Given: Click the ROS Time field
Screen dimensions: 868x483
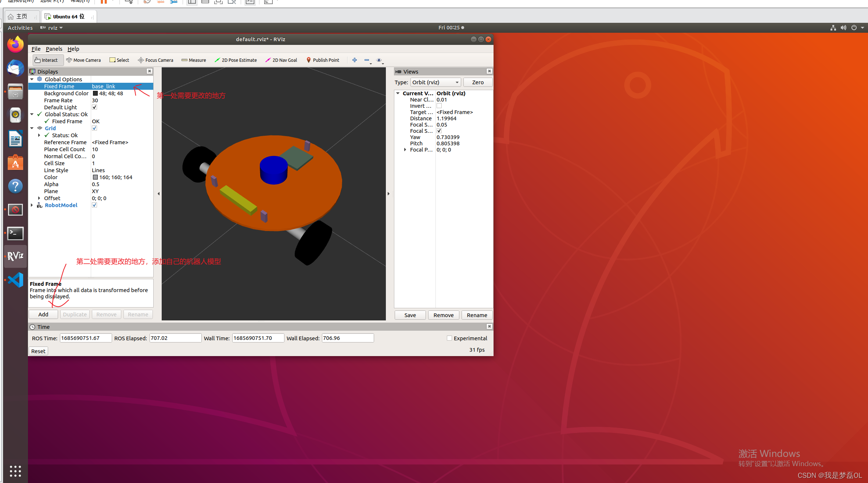Looking at the screenshot, I should pyautogui.click(x=86, y=338).
